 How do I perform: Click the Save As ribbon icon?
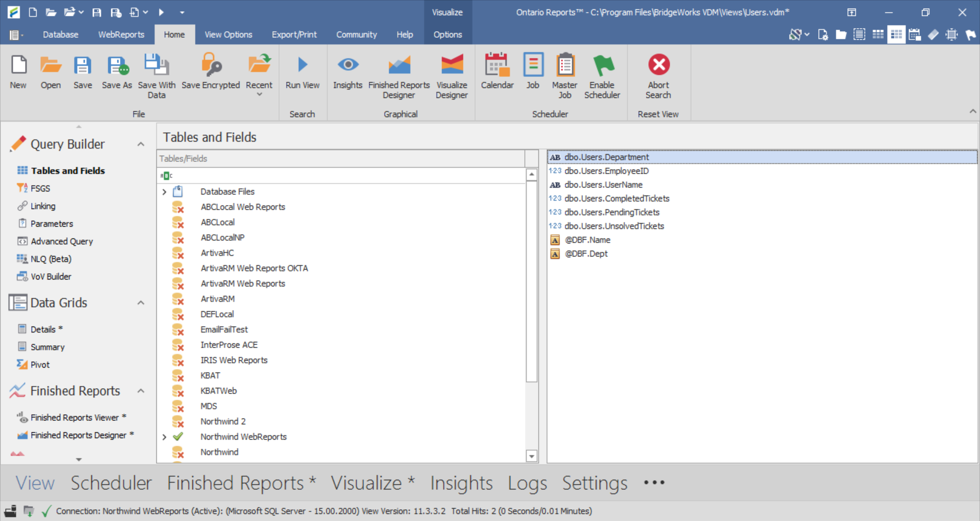point(117,72)
